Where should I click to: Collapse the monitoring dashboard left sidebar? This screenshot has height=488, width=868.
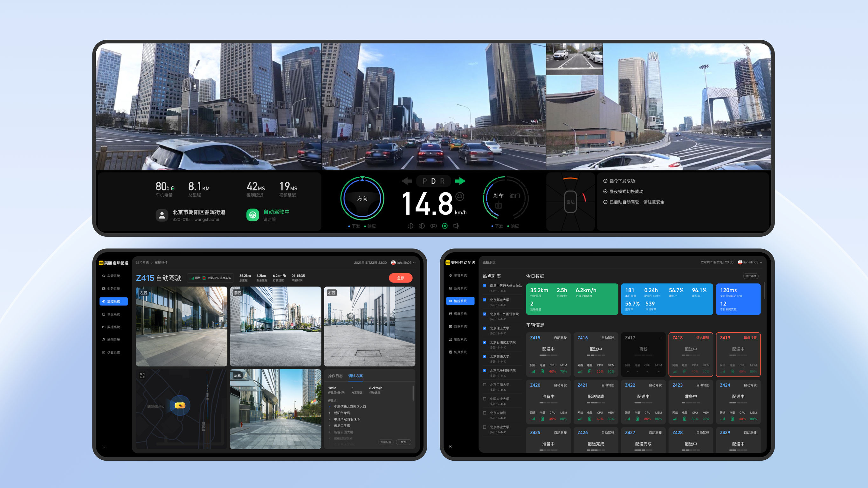pyautogui.click(x=451, y=447)
